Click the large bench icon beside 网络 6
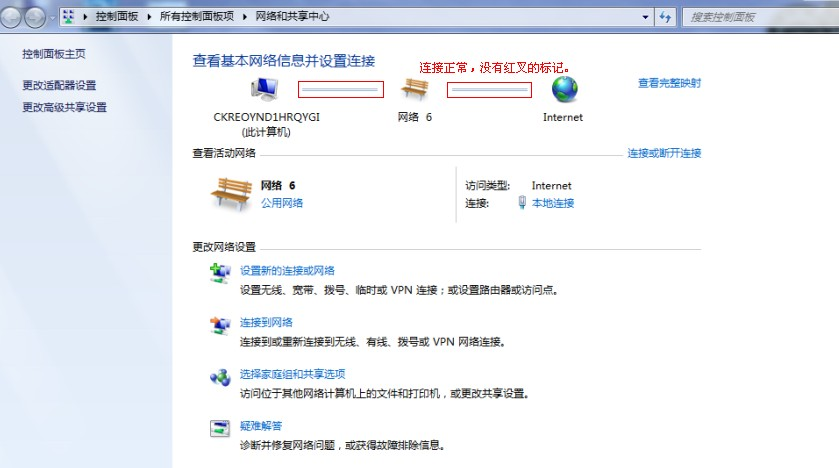 point(231,195)
